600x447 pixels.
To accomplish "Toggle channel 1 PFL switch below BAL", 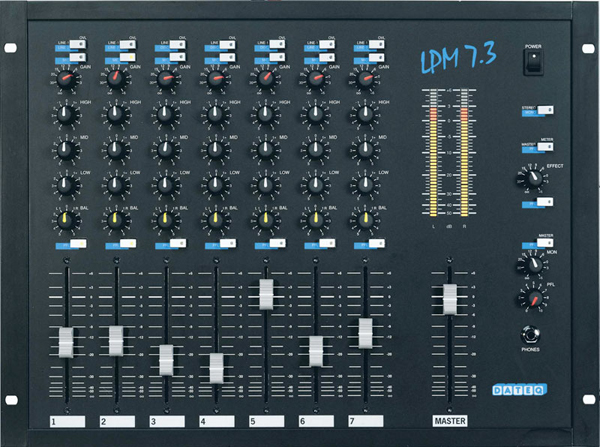I will coord(78,243).
